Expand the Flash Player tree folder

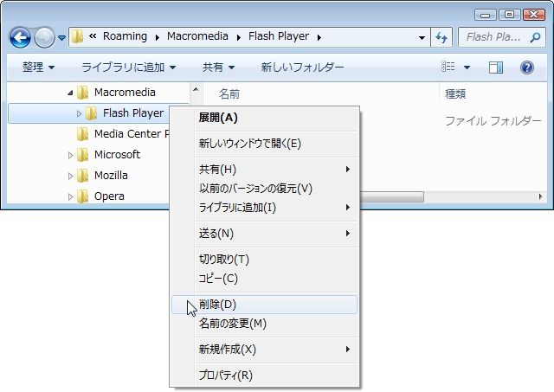point(79,113)
